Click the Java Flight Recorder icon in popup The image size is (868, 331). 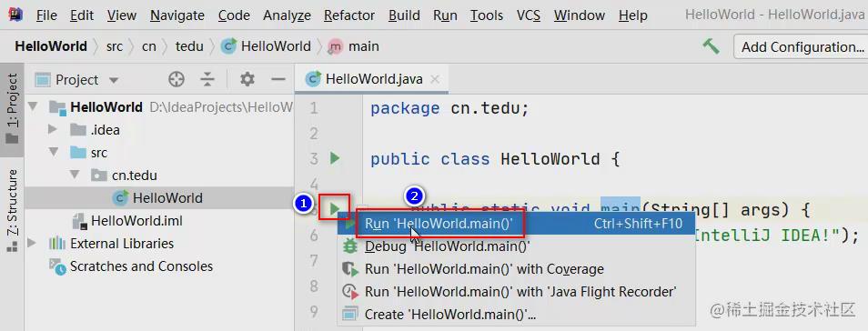pos(350,292)
